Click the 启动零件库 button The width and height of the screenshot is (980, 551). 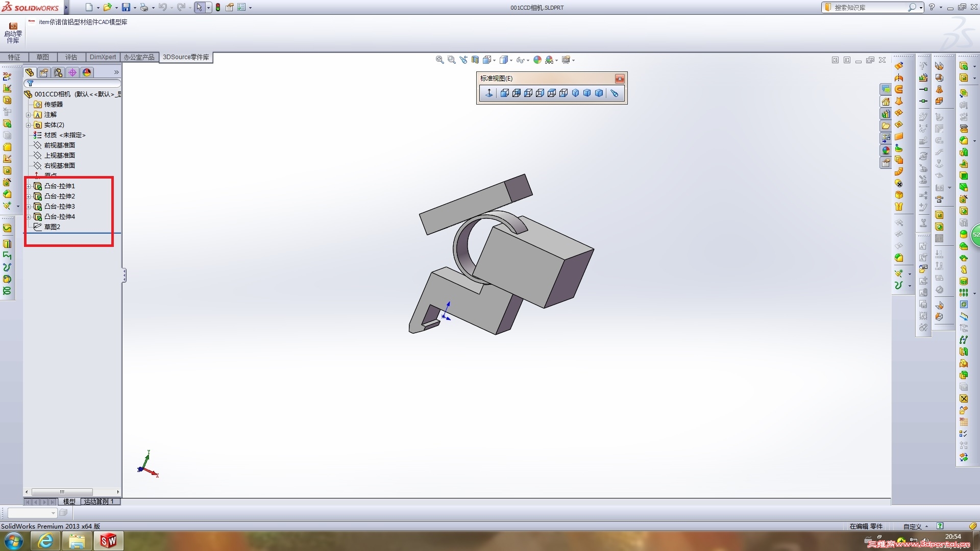pos(13,33)
